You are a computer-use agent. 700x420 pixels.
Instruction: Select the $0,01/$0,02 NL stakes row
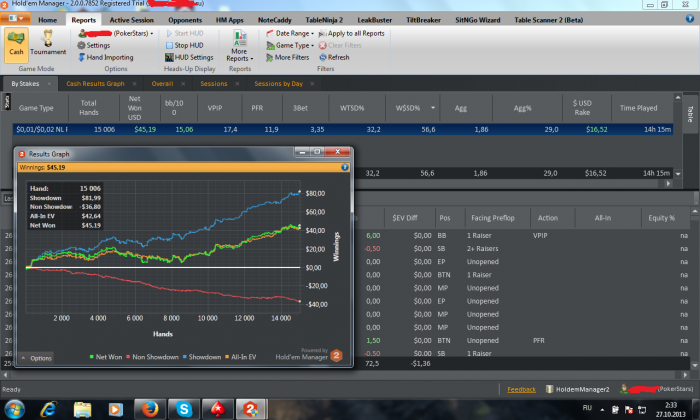[x=343, y=129]
